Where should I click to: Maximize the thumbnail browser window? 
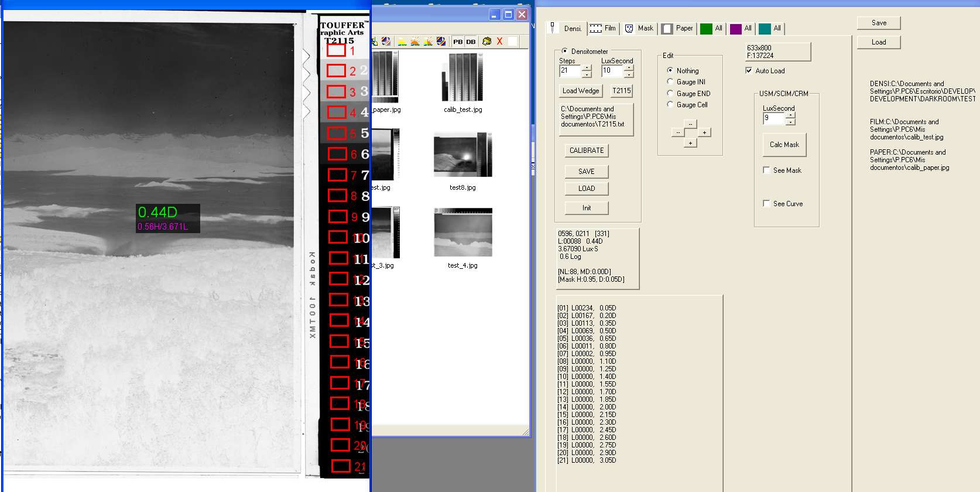(508, 15)
